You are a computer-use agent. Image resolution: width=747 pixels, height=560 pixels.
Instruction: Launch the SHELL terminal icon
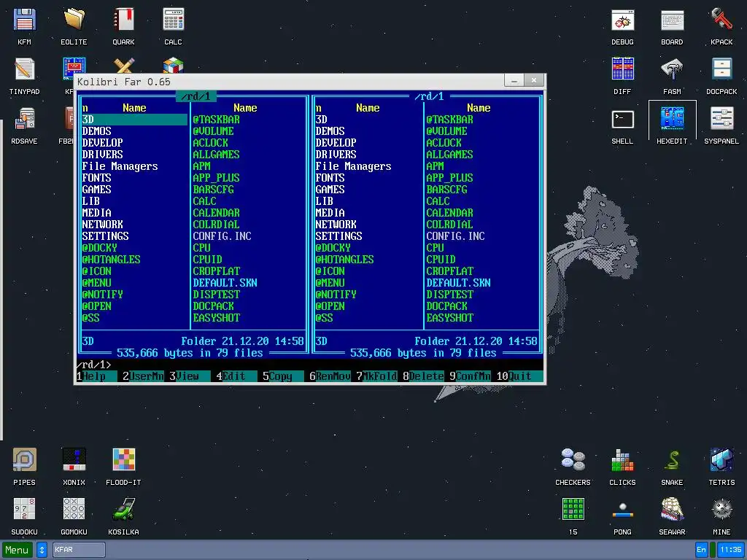pos(623,125)
